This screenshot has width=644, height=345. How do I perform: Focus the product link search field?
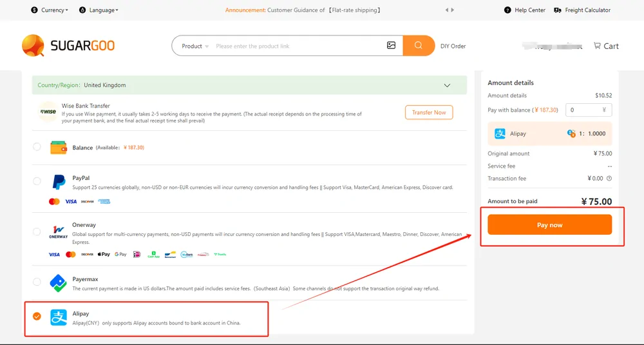click(298, 46)
